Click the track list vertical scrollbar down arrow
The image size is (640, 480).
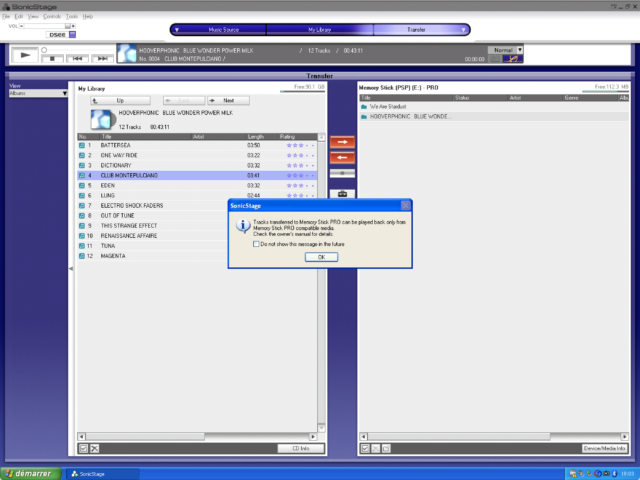point(321,428)
